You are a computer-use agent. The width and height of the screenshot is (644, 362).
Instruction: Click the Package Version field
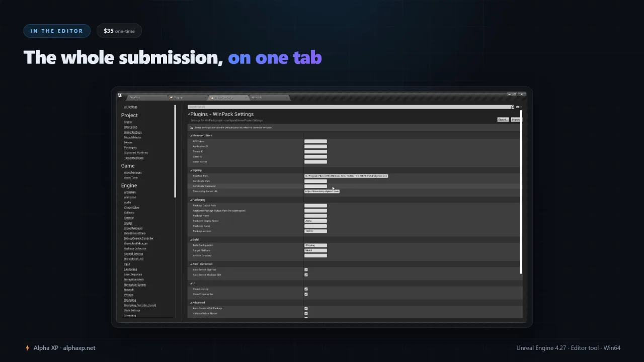click(x=315, y=231)
